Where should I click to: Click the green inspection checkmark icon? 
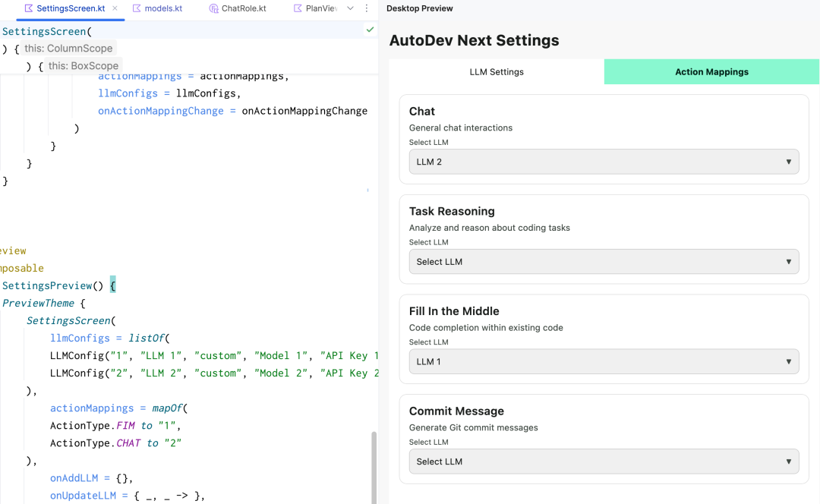pyautogui.click(x=370, y=30)
